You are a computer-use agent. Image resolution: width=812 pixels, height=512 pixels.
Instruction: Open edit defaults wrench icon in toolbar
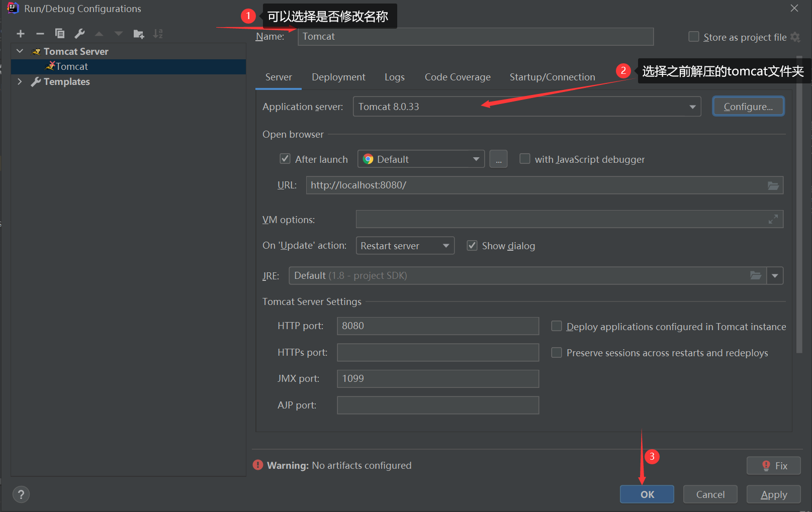pyautogui.click(x=79, y=34)
